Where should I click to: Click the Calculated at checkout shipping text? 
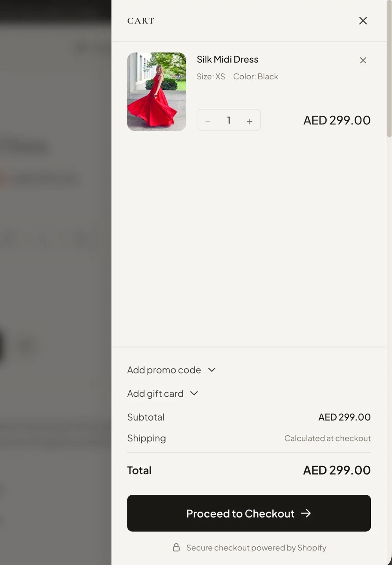(327, 438)
